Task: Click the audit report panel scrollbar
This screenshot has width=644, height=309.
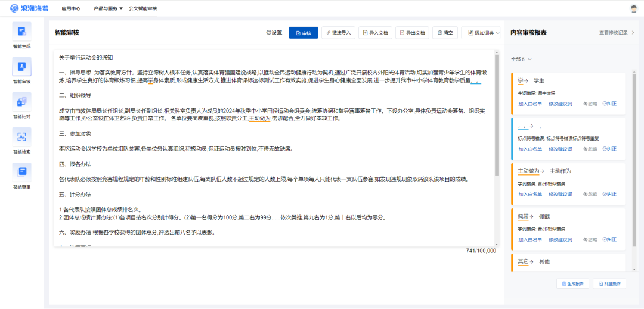Action: [634, 160]
